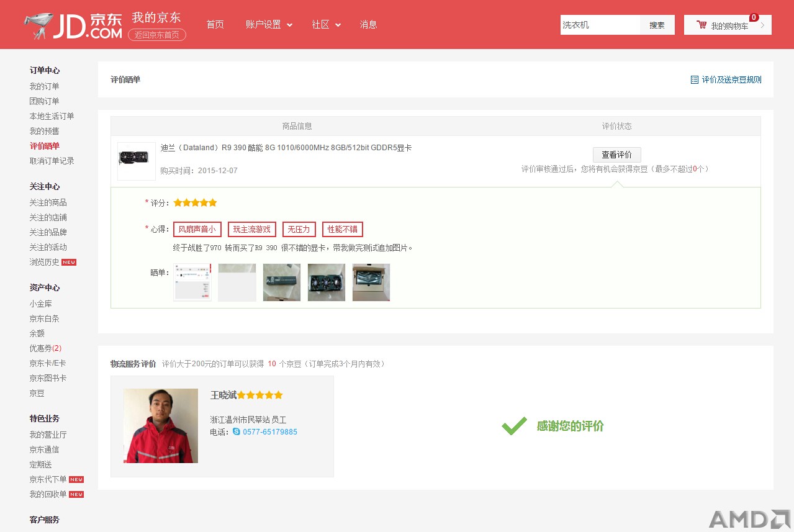Open 我的订单 in sidebar
The width and height of the screenshot is (794, 532).
coord(45,86)
